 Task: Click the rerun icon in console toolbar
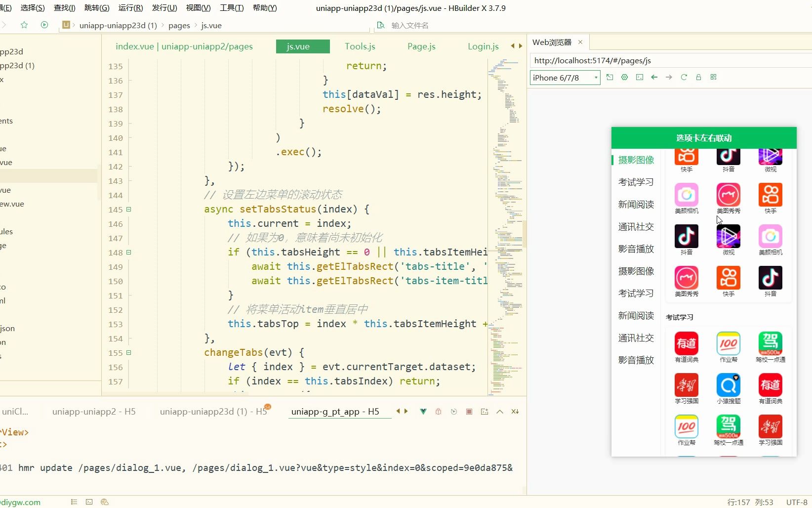coord(454,411)
